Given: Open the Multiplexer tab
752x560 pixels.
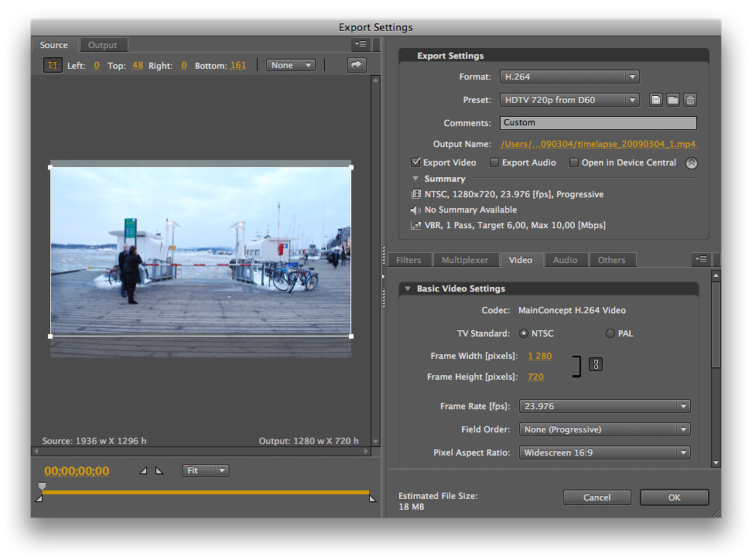Looking at the screenshot, I should click(466, 259).
